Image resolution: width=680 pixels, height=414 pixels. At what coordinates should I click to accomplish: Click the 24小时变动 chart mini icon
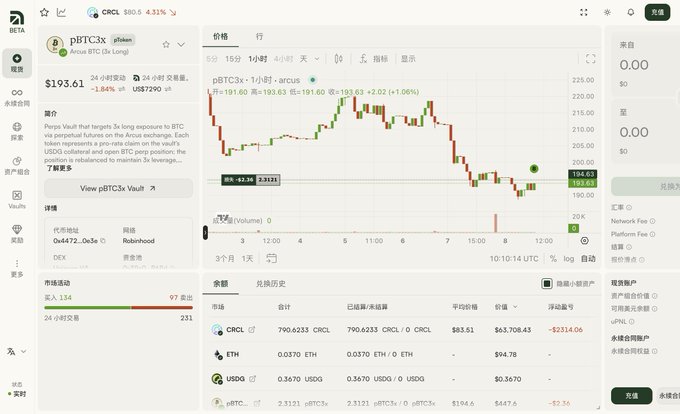click(x=122, y=89)
